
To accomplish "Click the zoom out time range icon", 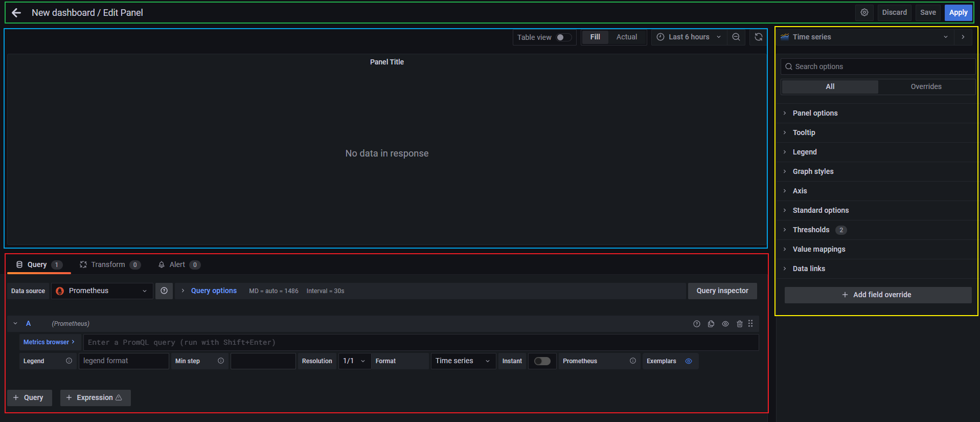I will coord(736,37).
